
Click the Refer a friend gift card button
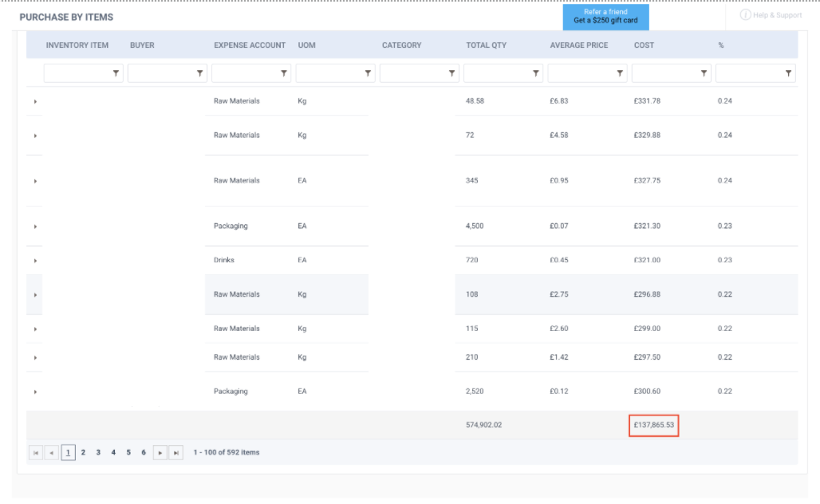(x=605, y=17)
